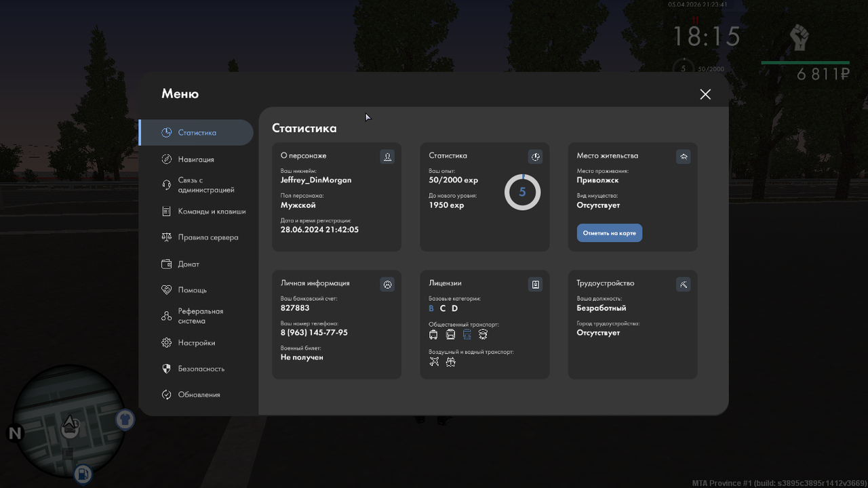Open Связь с администрацией section
Image resolution: width=868 pixels, height=488 pixels.
tap(206, 185)
